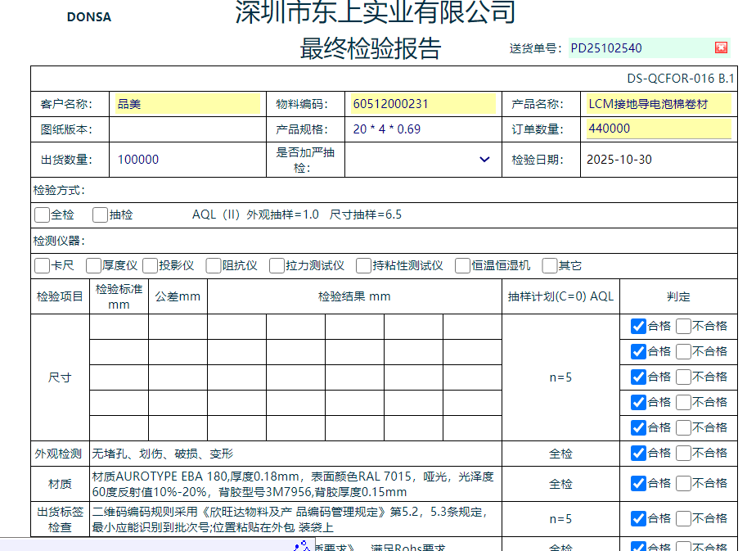Select the 投影仪 instrument checkbox
756x551 pixels.
click(150, 265)
